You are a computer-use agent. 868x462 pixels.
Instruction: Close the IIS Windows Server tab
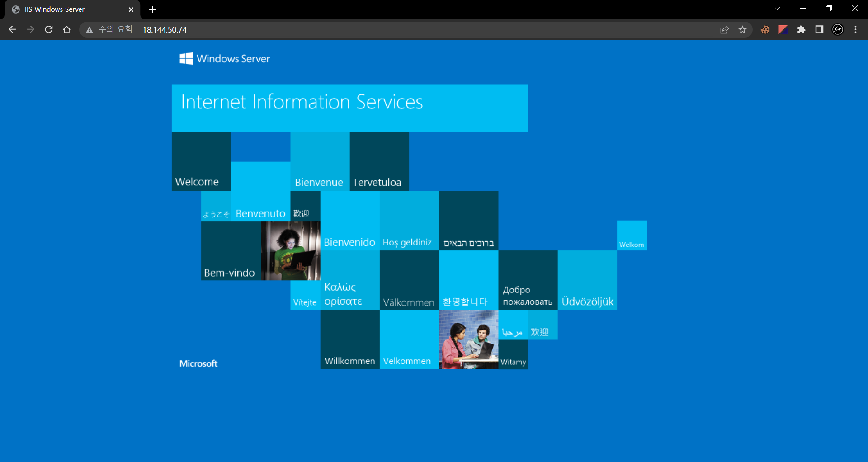pyautogui.click(x=131, y=9)
